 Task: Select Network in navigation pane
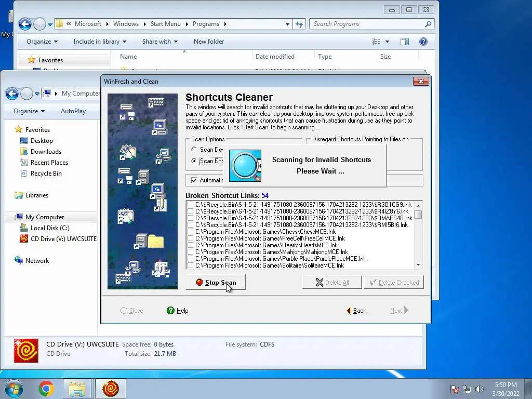(37, 261)
